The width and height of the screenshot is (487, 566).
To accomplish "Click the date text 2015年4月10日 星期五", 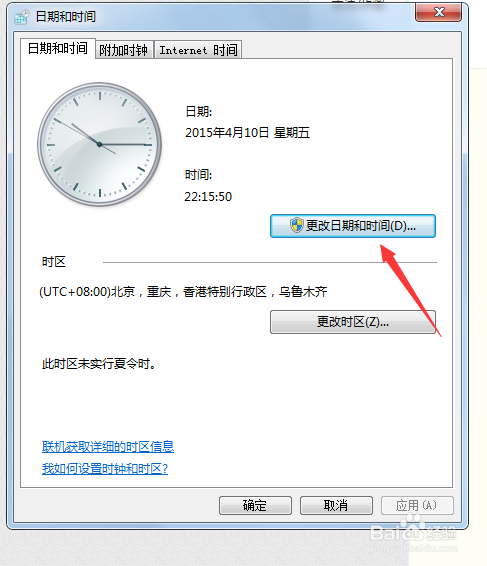I will click(247, 133).
